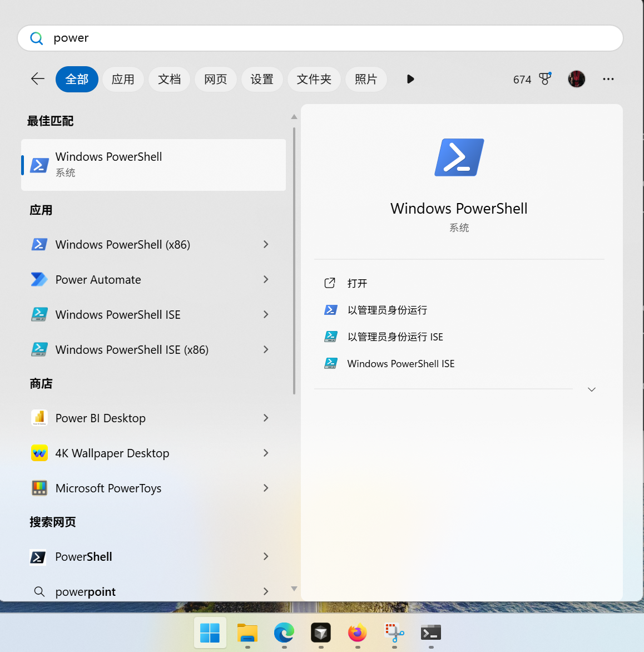Click 打开 to open Windows PowerShell
The width and height of the screenshot is (644, 652).
click(357, 283)
